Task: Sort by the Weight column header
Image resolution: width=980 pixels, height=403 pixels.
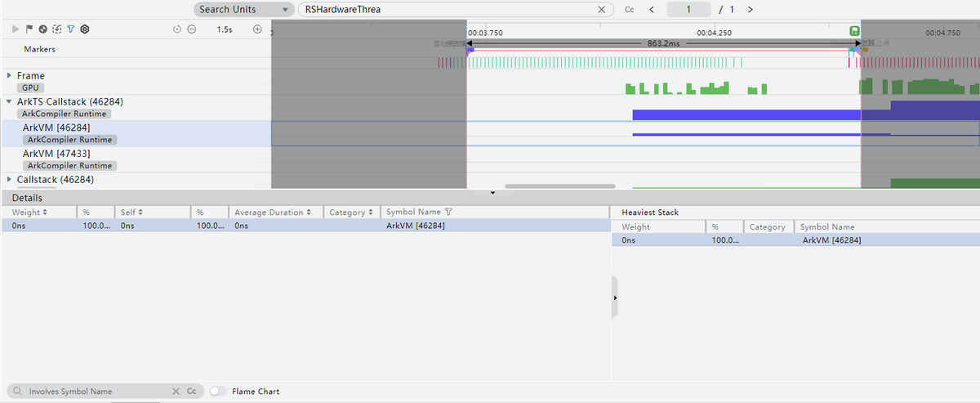Action: pyautogui.click(x=29, y=213)
